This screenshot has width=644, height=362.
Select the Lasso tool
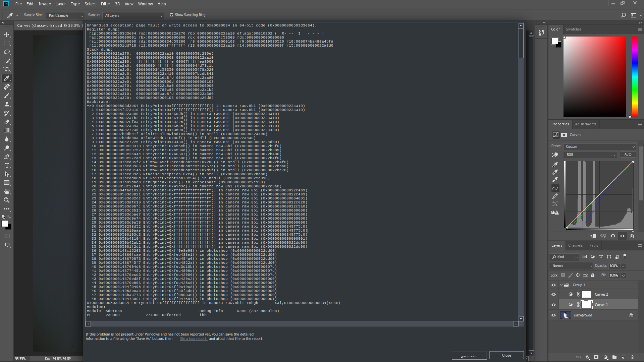pyautogui.click(x=7, y=52)
